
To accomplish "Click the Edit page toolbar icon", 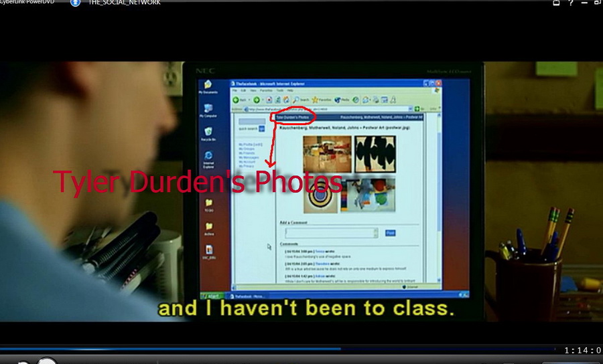I will (x=384, y=100).
